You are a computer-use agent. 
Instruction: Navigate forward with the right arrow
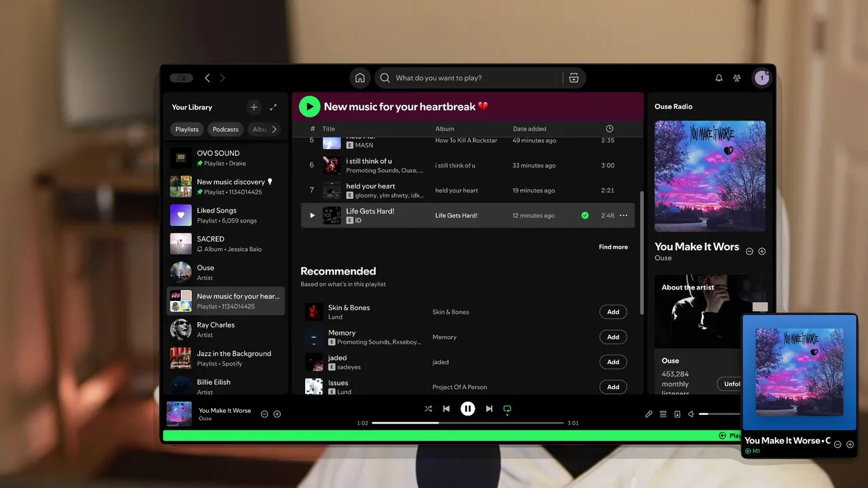[222, 78]
